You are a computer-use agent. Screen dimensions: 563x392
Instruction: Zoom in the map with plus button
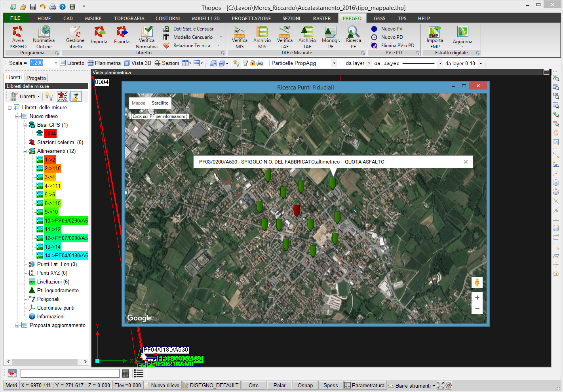477,298
